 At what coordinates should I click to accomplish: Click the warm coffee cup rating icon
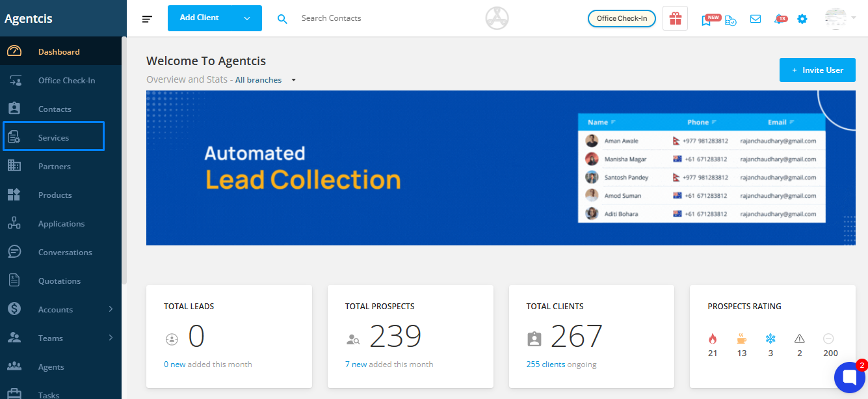click(742, 338)
